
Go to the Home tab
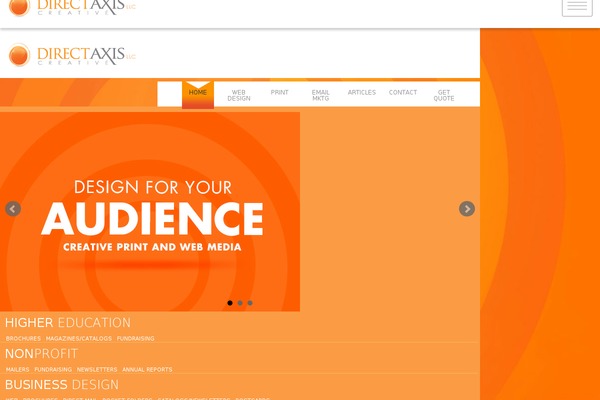[x=198, y=95]
